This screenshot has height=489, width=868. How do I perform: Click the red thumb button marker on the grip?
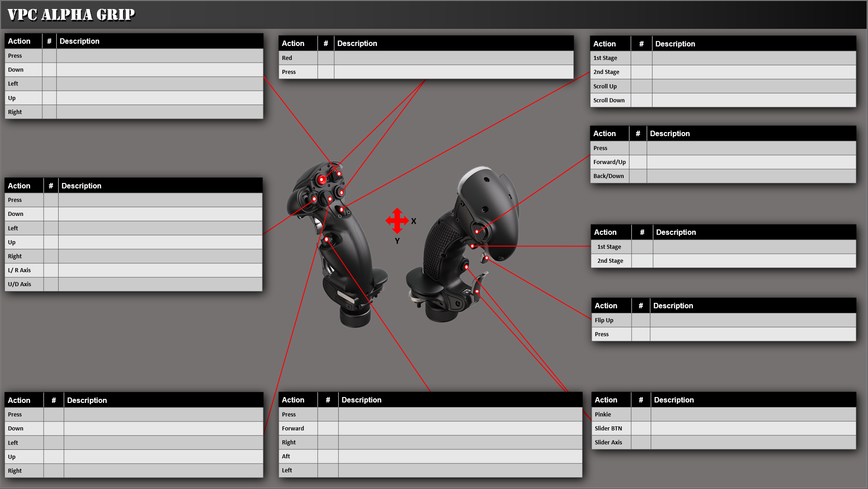coord(322,179)
